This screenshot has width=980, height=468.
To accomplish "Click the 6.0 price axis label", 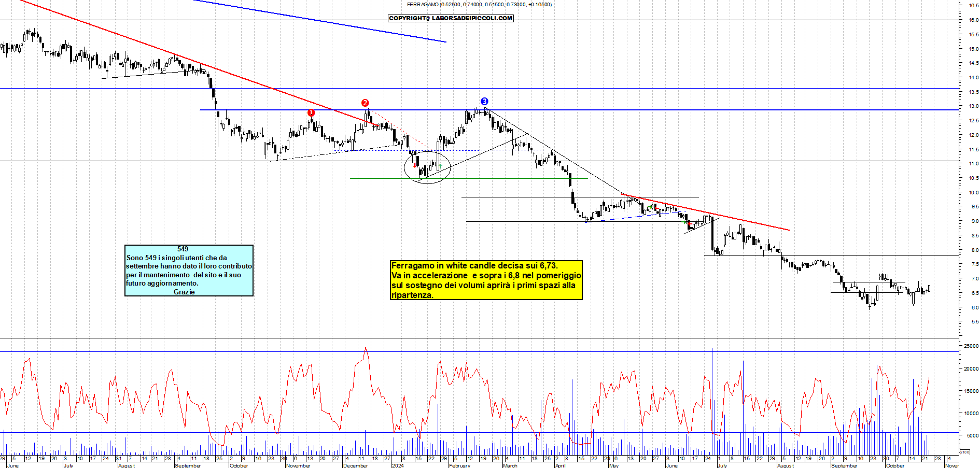I will click(974, 307).
